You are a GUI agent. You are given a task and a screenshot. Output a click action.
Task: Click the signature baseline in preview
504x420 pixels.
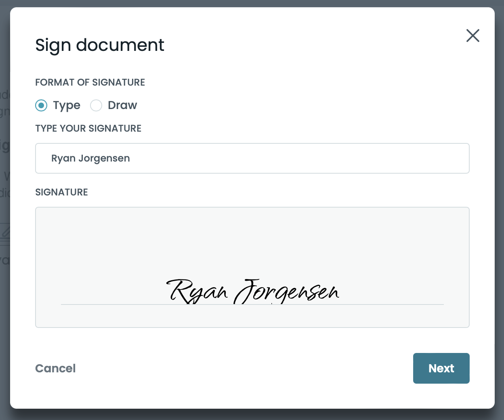(x=384, y=304)
